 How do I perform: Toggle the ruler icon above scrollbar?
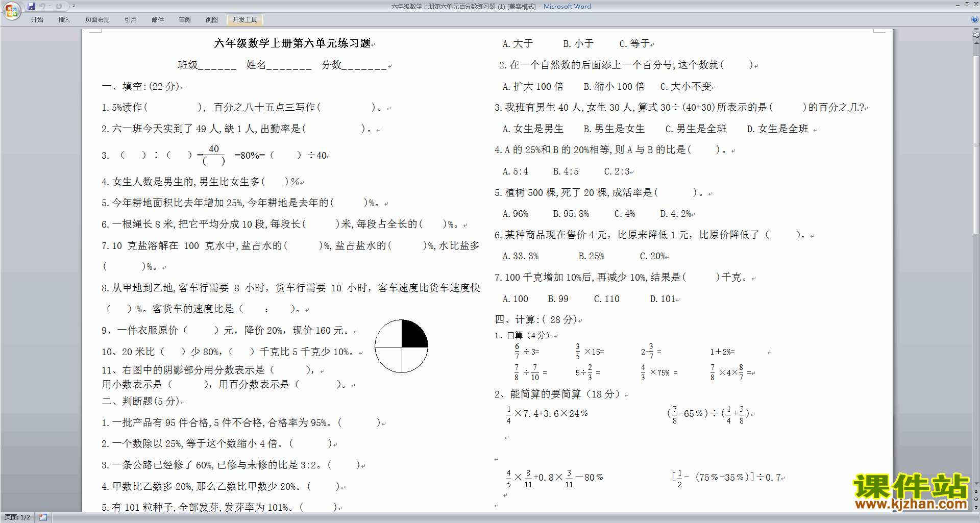click(x=976, y=35)
